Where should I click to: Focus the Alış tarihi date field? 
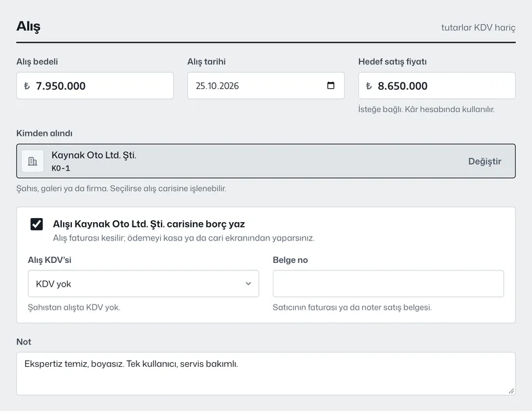coord(266,86)
